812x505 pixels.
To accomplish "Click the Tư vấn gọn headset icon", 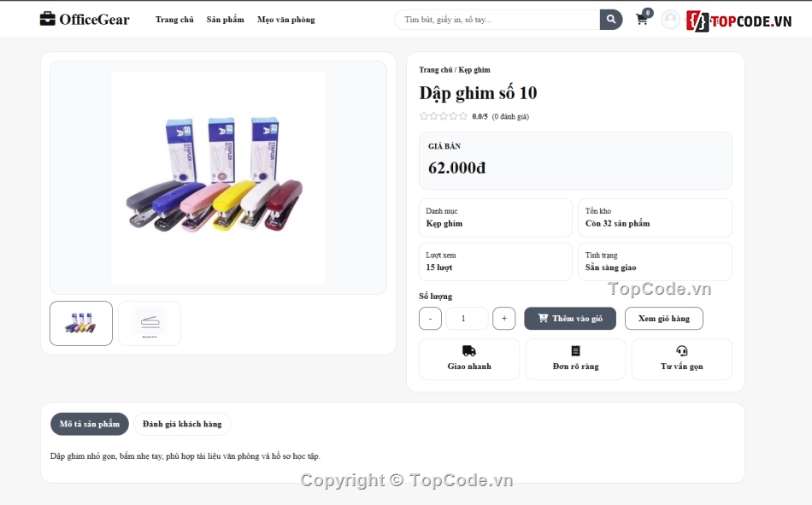I will tap(681, 350).
